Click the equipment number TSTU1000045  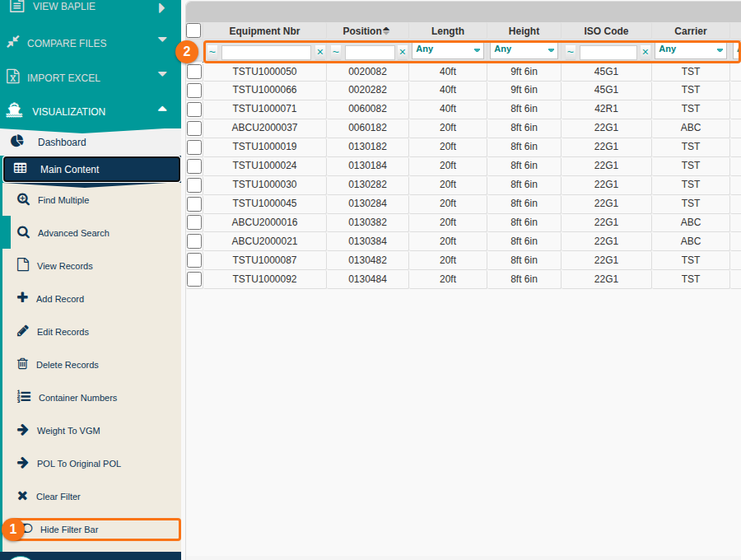tap(264, 203)
